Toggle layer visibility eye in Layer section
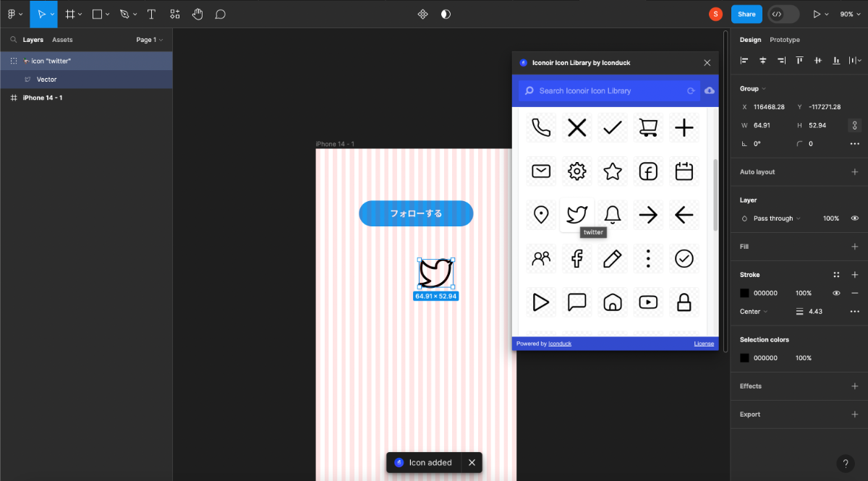868x481 pixels. click(x=855, y=218)
